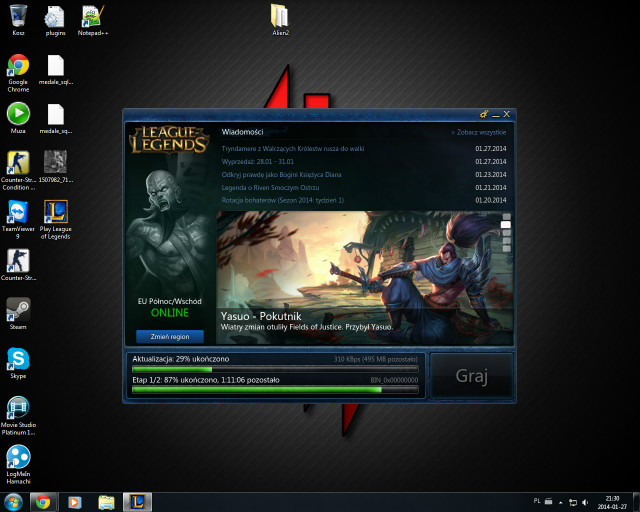Viewport: 640px width, 512px height.
Task: Click the Show desktop strip
Action: [x=636, y=502]
